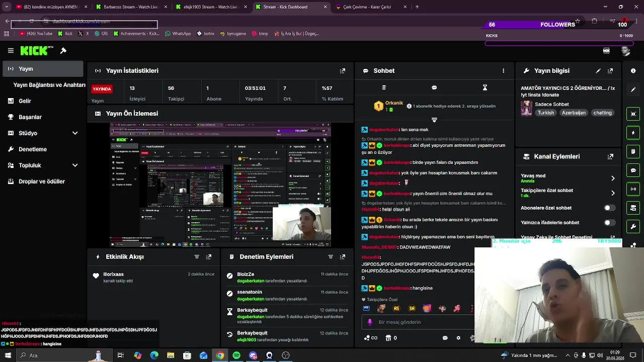Collapse pinned leaderboard arrow in chat
The image size is (644, 362).
coord(434,120)
